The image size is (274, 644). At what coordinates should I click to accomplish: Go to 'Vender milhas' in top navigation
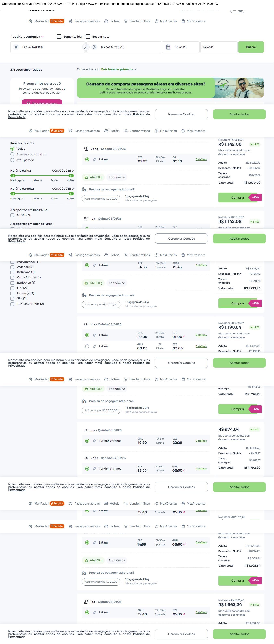tap(140, 21)
